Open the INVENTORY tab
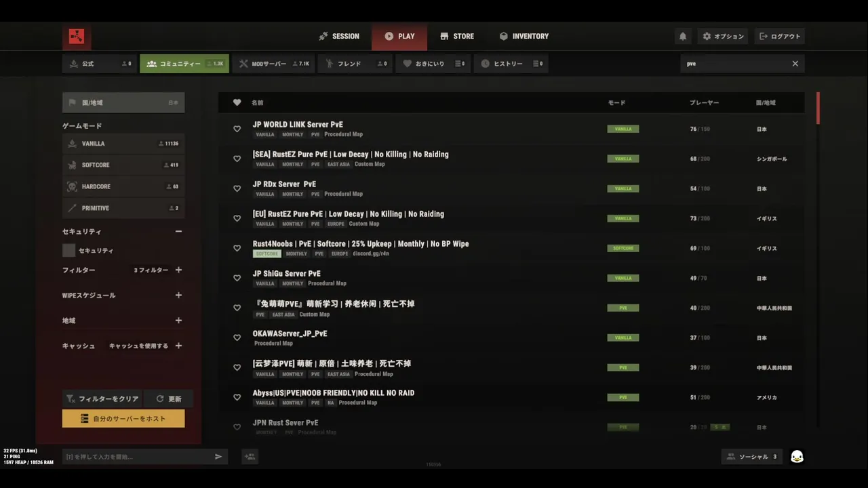Image resolution: width=868 pixels, height=488 pixels. (524, 37)
